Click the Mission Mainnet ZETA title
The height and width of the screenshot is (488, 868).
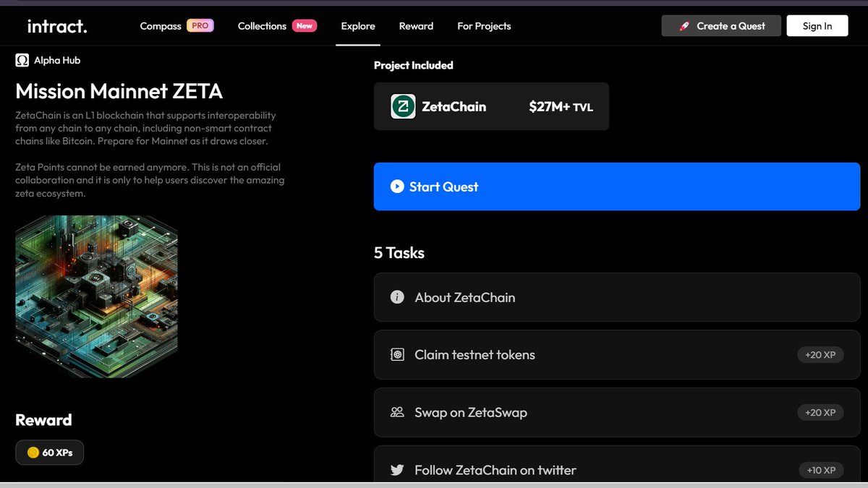coord(119,91)
